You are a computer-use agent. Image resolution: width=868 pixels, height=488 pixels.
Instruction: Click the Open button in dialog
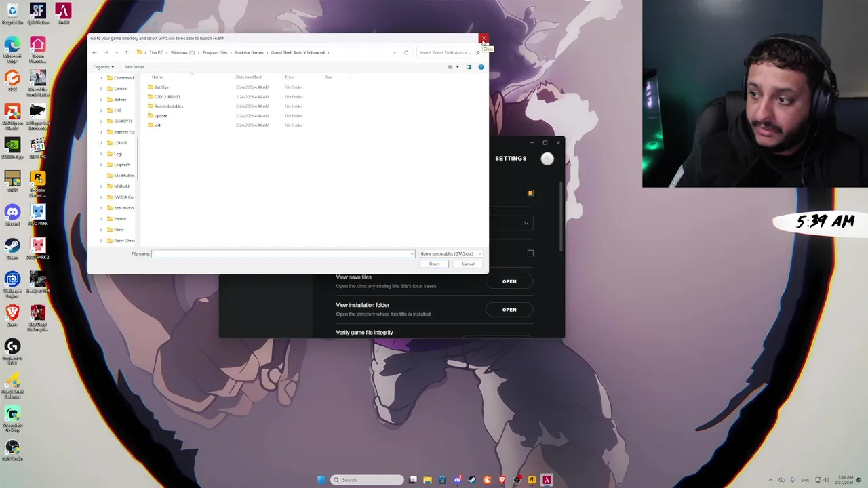click(x=434, y=264)
